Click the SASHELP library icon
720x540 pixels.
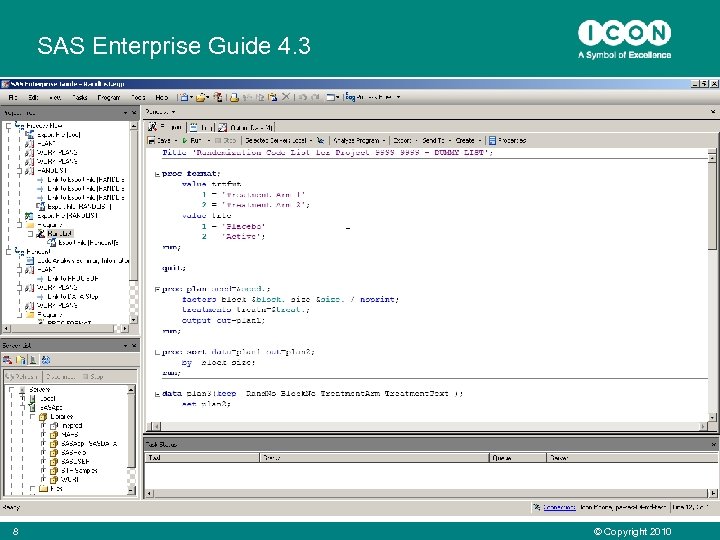(54, 453)
